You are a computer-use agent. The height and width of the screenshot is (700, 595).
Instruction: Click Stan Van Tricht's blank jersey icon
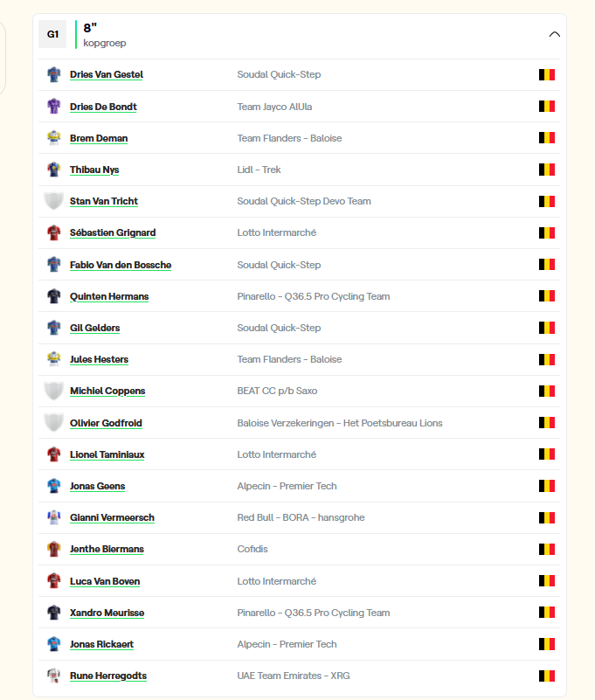pos(54,201)
